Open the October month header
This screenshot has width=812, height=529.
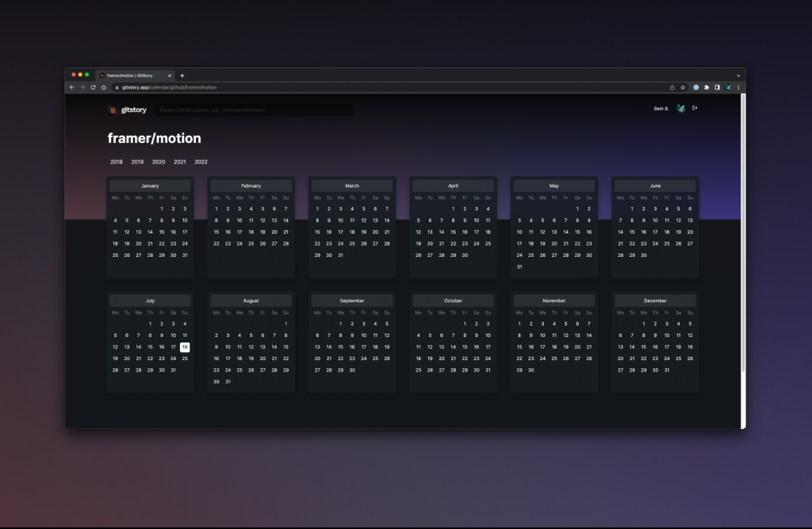[x=453, y=301]
